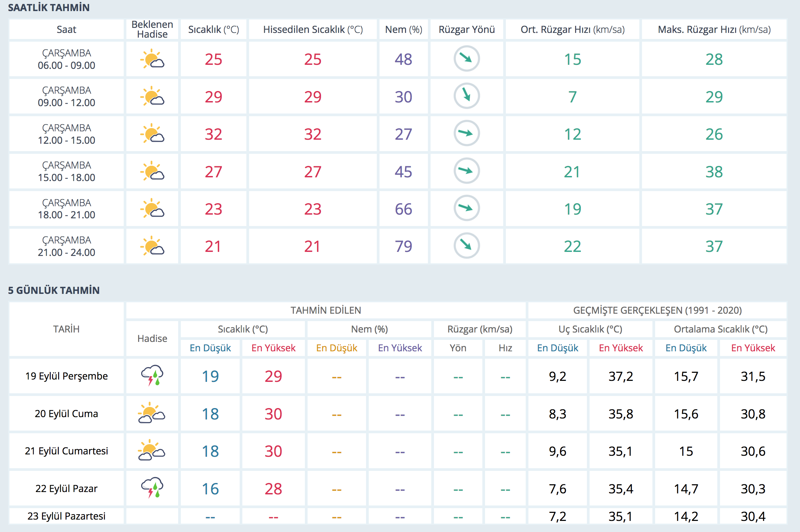Click wind direction arrow for 21.00 - 24.00
This screenshot has width=800, height=532.
tap(467, 246)
